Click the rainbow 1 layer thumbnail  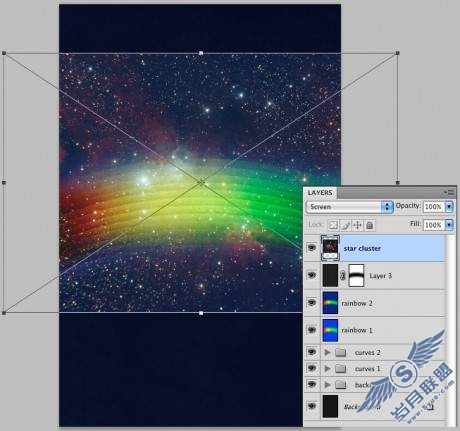tap(330, 330)
